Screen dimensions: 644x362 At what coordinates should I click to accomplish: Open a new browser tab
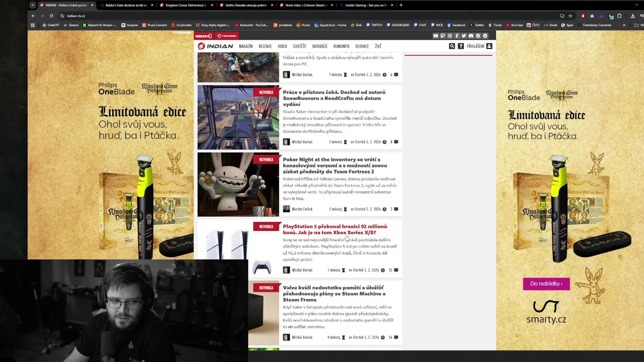point(401,5)
